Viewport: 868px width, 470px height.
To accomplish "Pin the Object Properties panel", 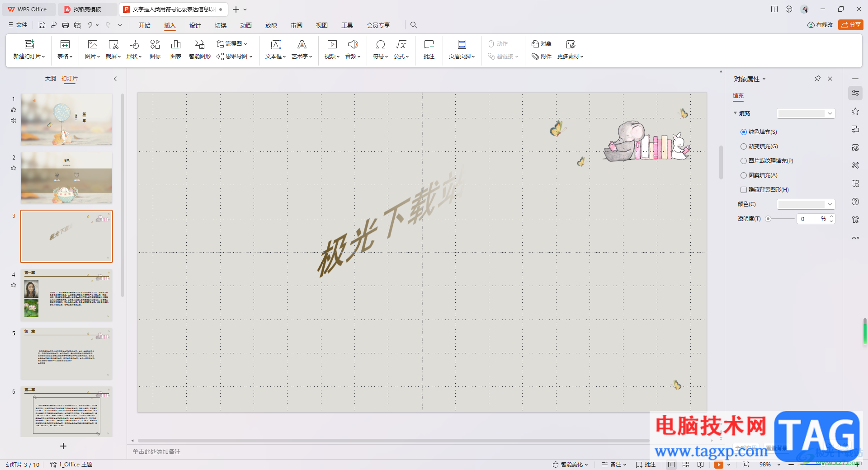I will (x=817, y=79).
